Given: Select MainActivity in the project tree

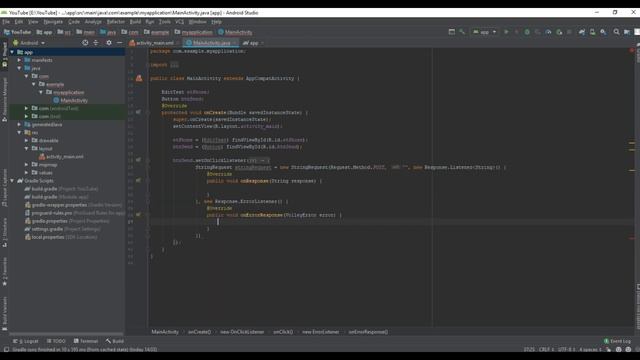Looking at the screenshot, I should [70, 100].
